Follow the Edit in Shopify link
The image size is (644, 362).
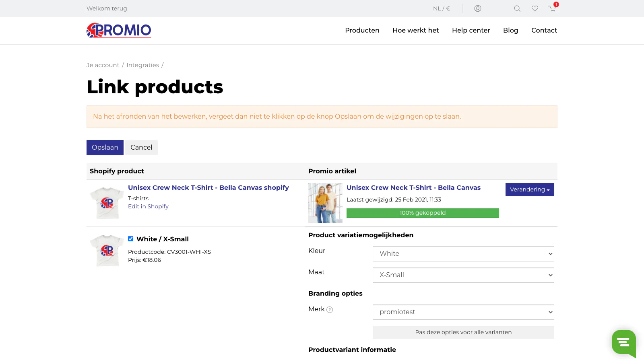148,206
